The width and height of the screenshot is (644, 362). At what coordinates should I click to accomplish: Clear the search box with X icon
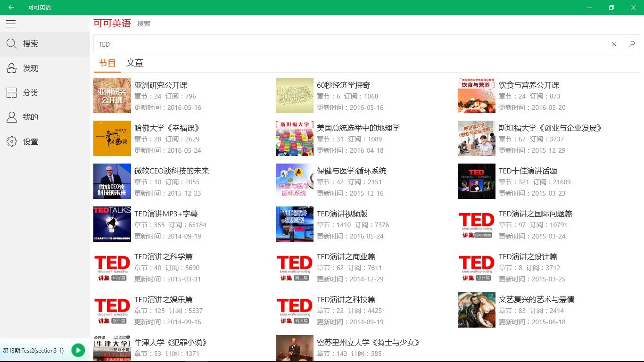[x=614, y=44]
